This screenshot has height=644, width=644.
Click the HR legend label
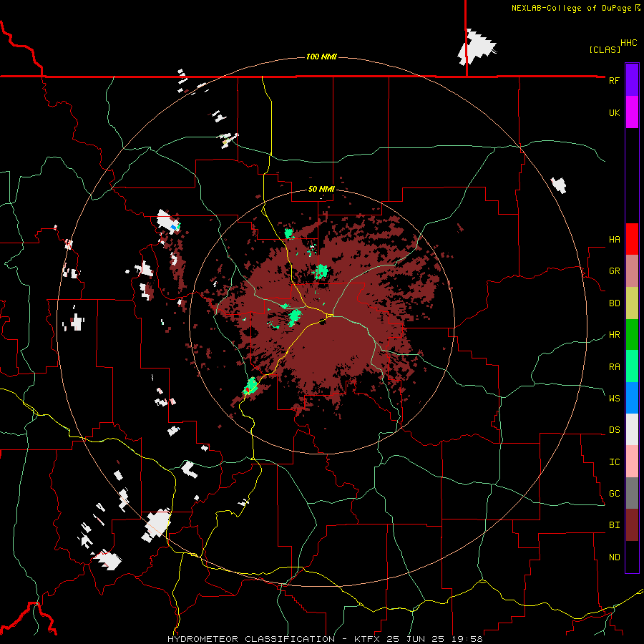(x=614, y=335)
